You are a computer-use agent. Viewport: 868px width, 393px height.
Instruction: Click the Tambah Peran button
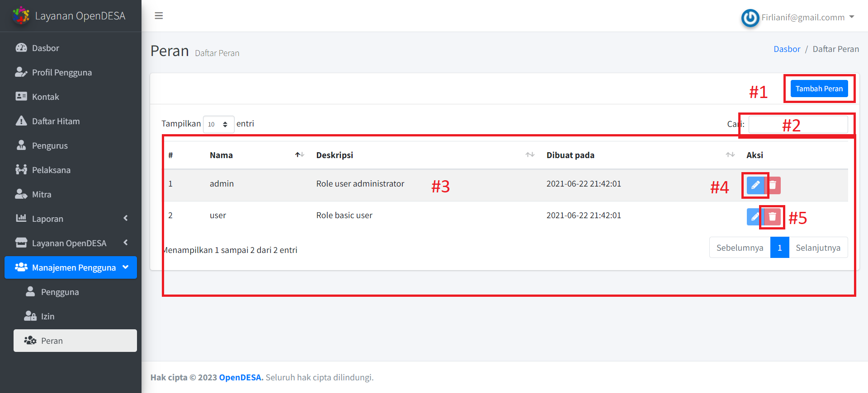[819, 89]
